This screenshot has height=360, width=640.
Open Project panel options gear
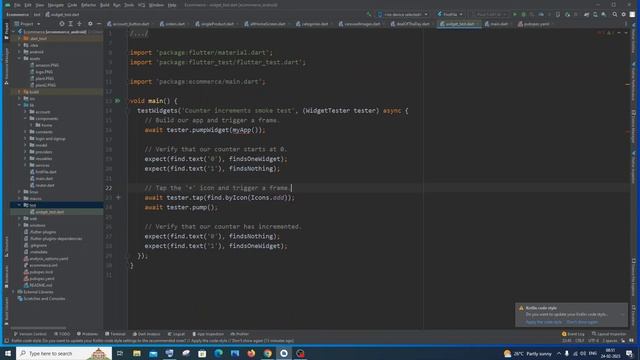[x=90, y=24]
